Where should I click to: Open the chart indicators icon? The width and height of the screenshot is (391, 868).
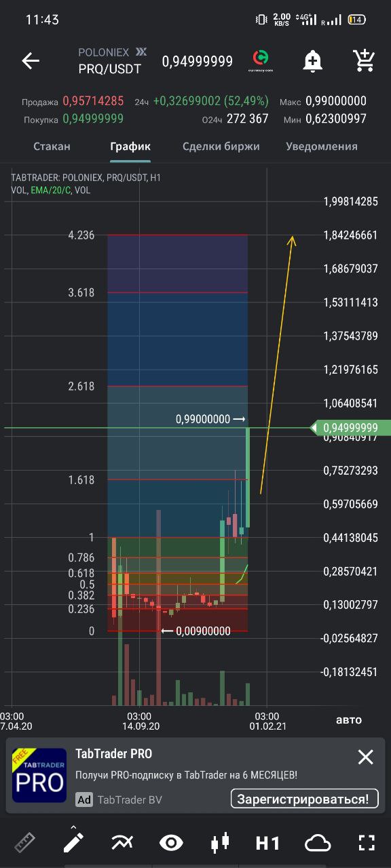pyautogui.click(x=122, y=843)
